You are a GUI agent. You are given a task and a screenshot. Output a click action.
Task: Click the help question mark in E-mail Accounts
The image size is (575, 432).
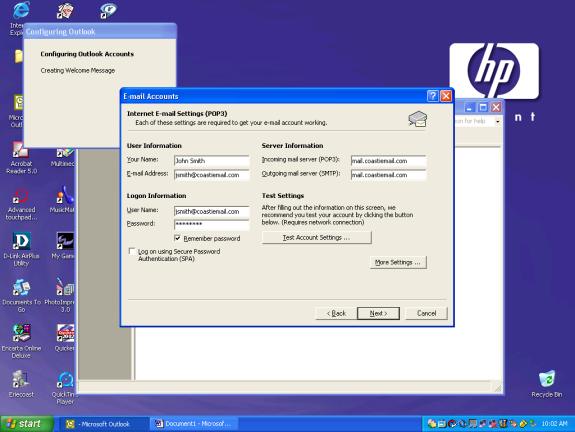click(x=432, y=96)
